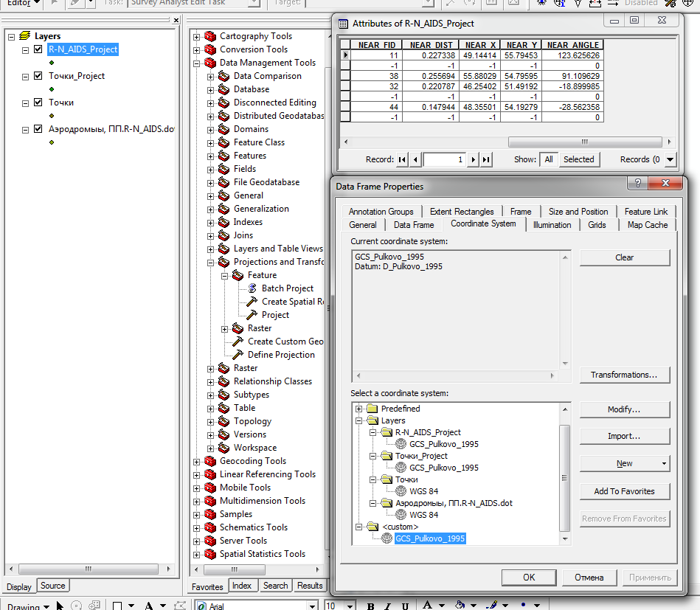Image resolution: width=700 pixels, height=610 pixels.
Task: Select WGS 84 under Точки folder
Action: tap(423, 491)
